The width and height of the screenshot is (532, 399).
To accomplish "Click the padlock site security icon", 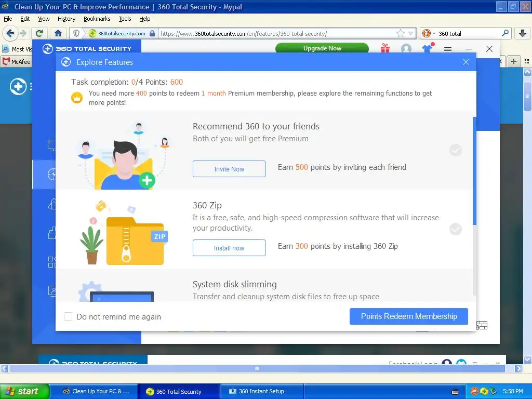I will [152, 33].
